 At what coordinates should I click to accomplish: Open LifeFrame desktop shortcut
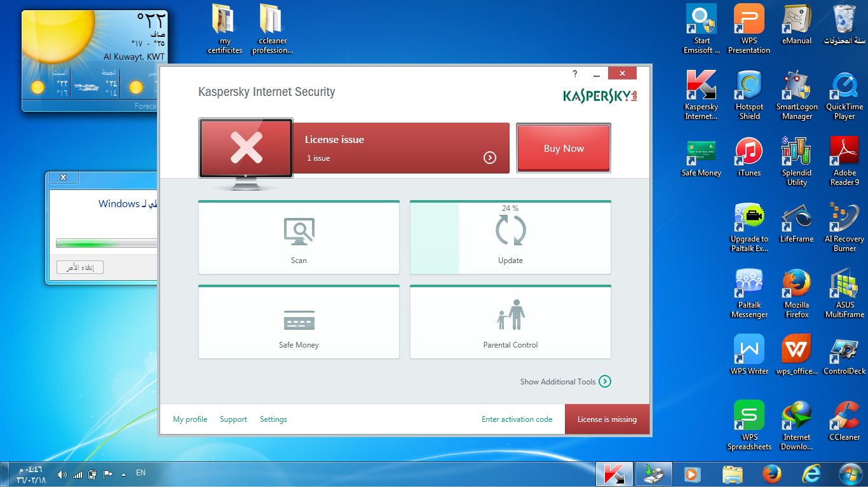pos(797,222)
